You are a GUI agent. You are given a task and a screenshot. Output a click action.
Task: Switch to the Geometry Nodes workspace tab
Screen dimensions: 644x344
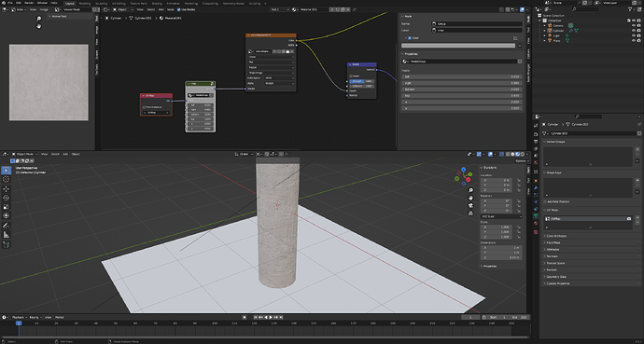233,3
